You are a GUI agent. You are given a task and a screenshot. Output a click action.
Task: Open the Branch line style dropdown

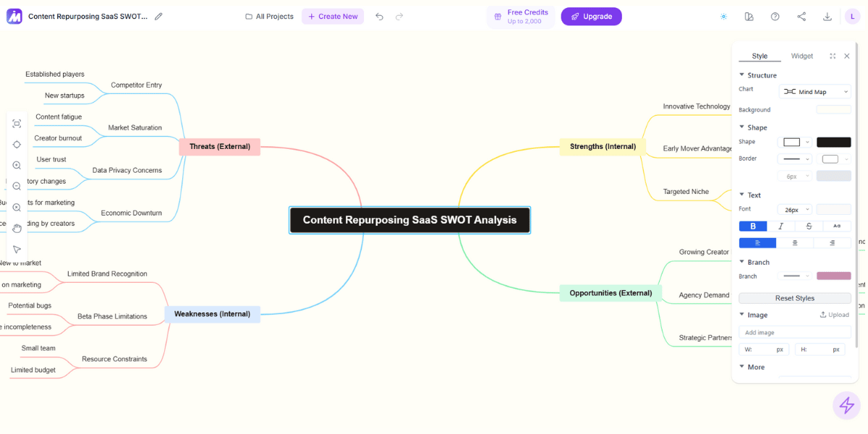(x=796, y=276)
